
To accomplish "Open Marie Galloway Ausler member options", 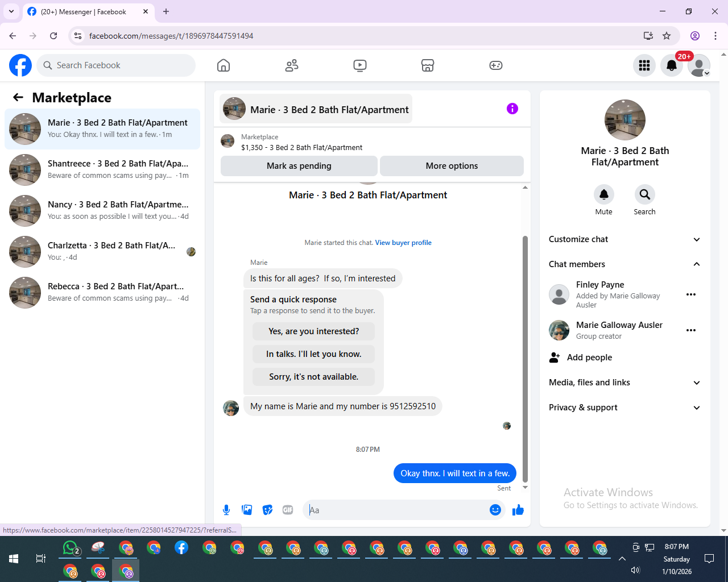I will coord(691,330).
